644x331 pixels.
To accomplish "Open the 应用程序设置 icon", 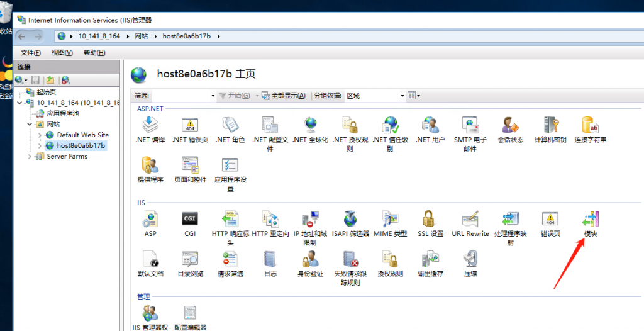I will tap(230, 174).
